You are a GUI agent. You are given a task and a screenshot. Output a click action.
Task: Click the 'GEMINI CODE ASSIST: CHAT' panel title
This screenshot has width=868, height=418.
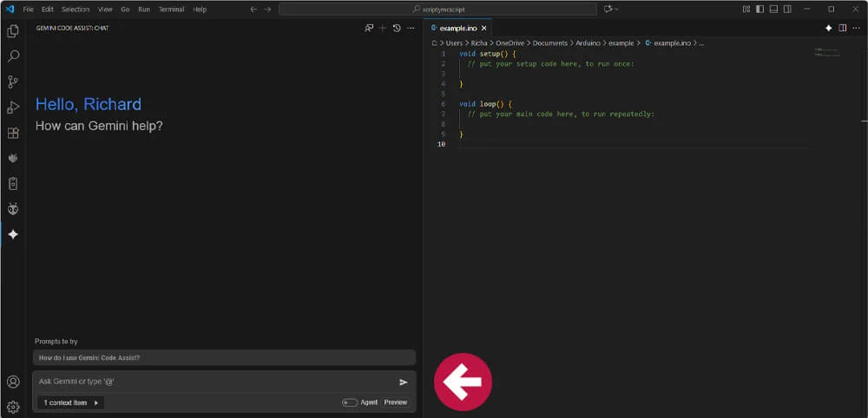point(73,29)
